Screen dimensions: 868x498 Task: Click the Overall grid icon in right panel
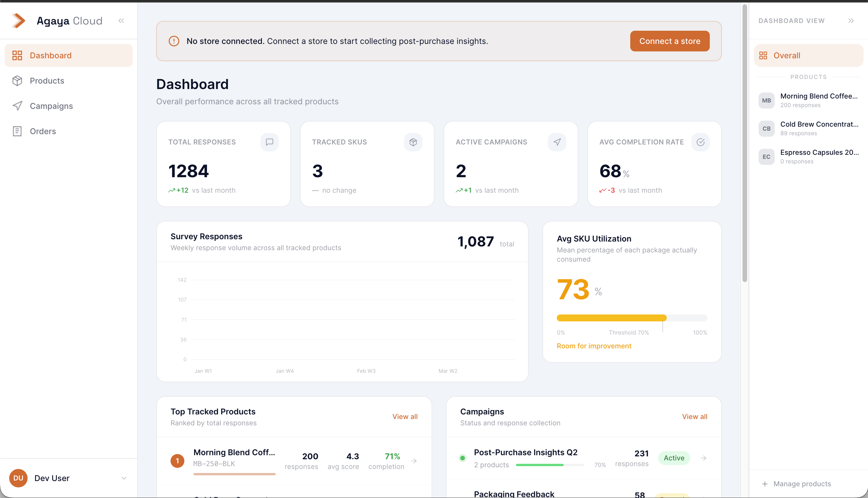click(763, 55)
